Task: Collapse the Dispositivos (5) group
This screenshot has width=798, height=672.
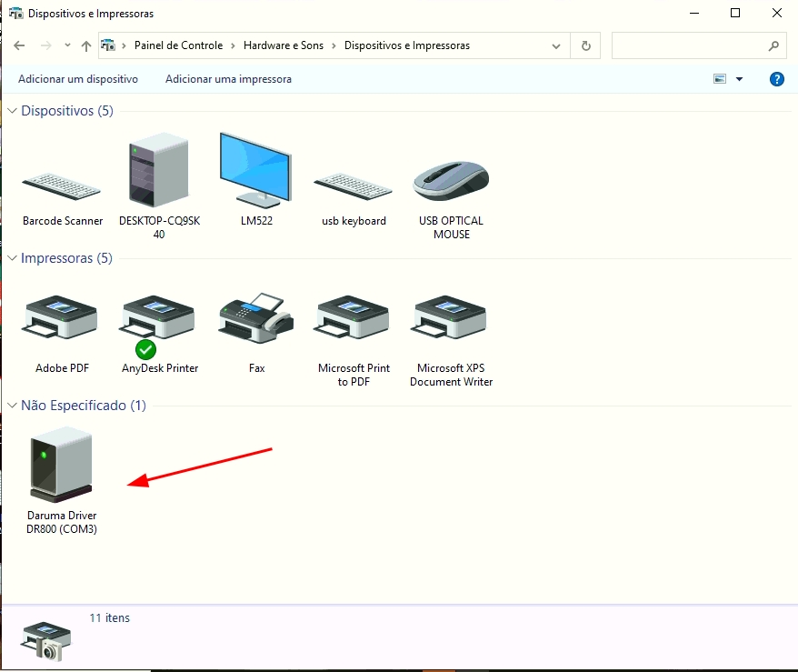Action: [13, 111]
